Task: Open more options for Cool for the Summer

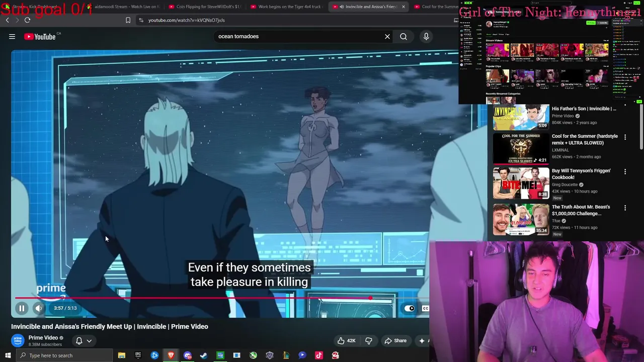Action: click(x=625, y=137)
